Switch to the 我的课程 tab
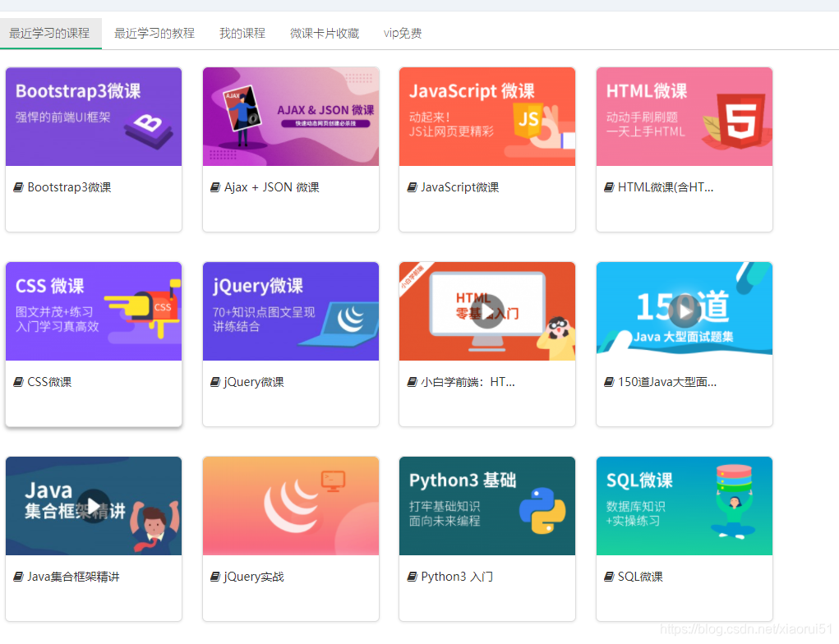 pos(242,33)
